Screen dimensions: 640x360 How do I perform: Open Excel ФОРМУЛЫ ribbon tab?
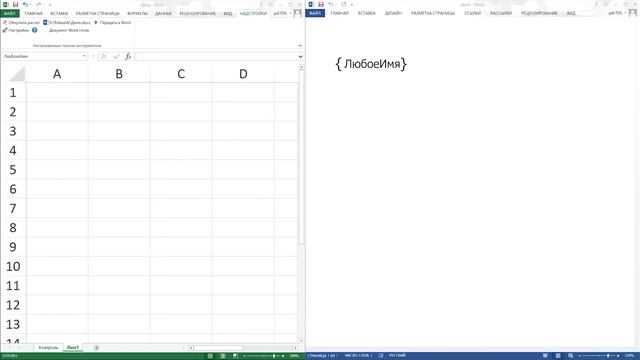[x=137, y=13]
